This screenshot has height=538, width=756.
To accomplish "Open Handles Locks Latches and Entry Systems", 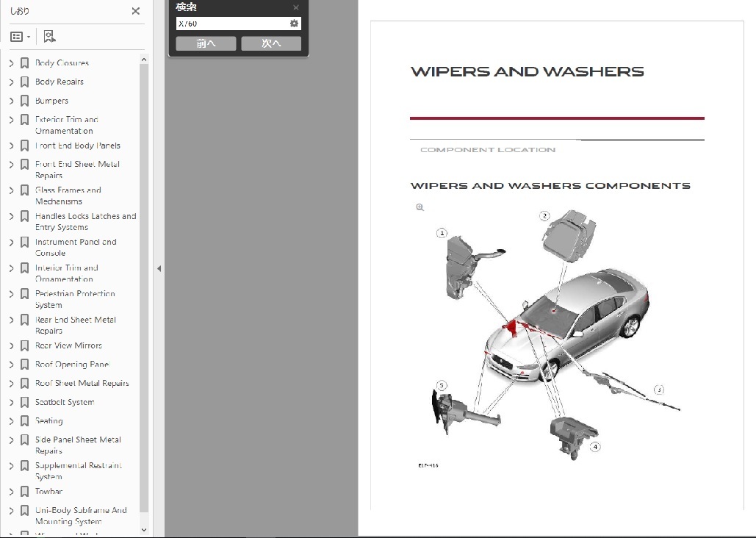I will [x=86, y=221].
